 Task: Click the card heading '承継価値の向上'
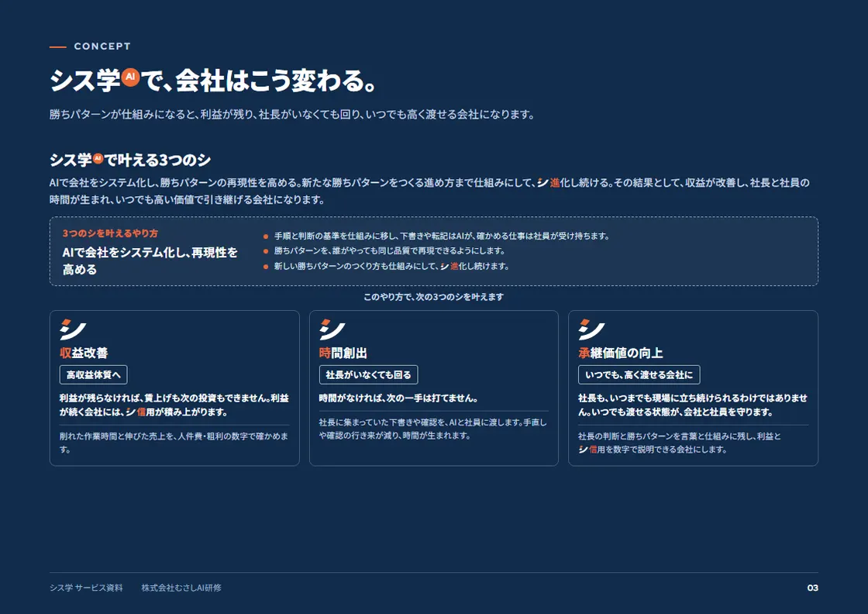(621, 354)
